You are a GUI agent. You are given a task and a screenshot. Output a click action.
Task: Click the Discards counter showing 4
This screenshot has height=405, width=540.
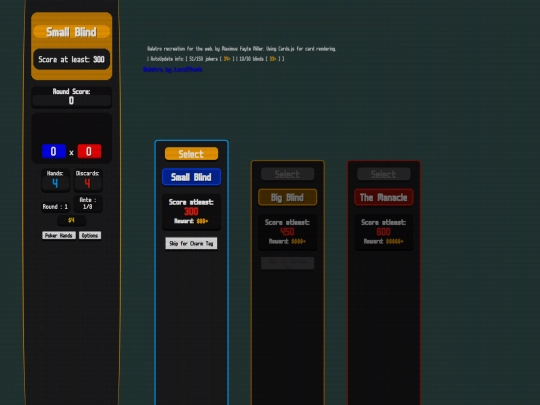pos(87,180)
